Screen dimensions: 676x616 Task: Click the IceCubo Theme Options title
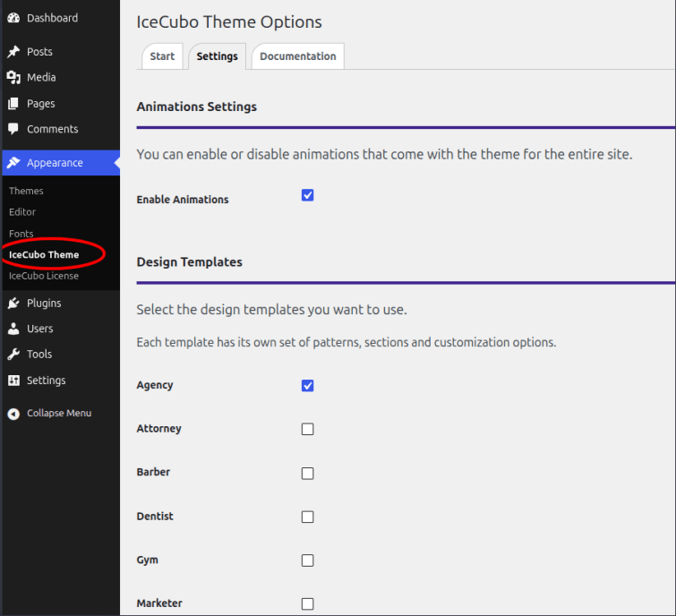click(x=229, y=22)
